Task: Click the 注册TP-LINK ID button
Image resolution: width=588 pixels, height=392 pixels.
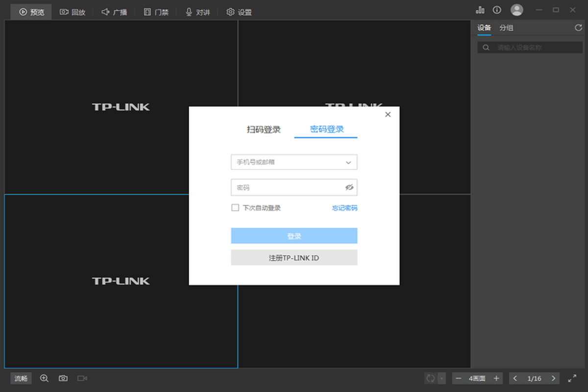Action: pyautogui.click(x=294, y=258)
